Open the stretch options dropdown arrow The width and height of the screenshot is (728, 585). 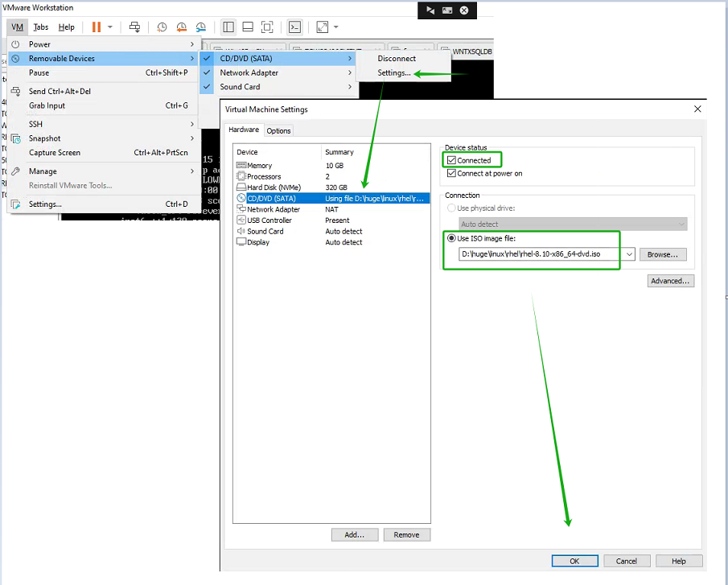(335, 27)
